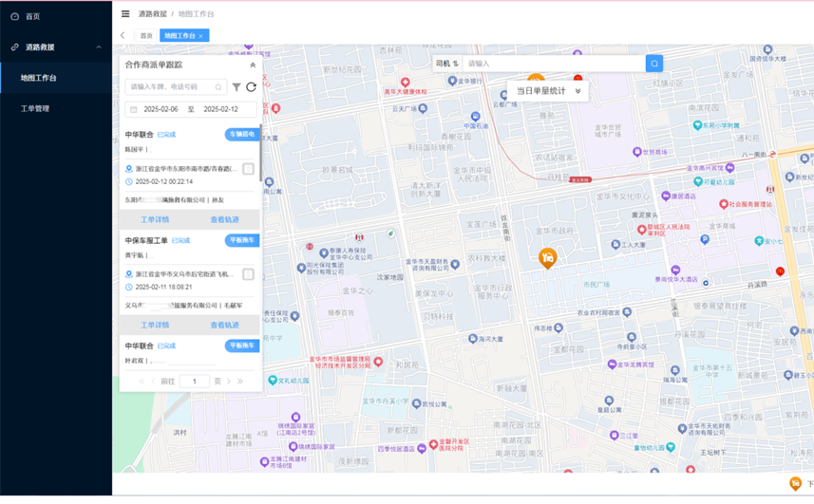Open the filter funnel icon
Image resolution: width=814 pixels, height=504 pixels.
point(237,87)
